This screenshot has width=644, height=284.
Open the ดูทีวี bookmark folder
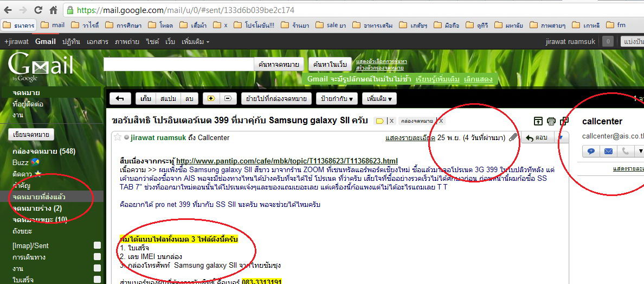(478, 26)
